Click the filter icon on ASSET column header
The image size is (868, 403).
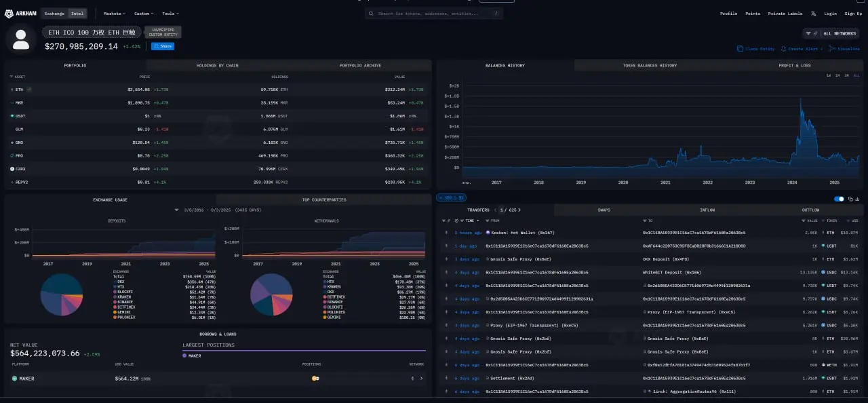pos(11,77)
